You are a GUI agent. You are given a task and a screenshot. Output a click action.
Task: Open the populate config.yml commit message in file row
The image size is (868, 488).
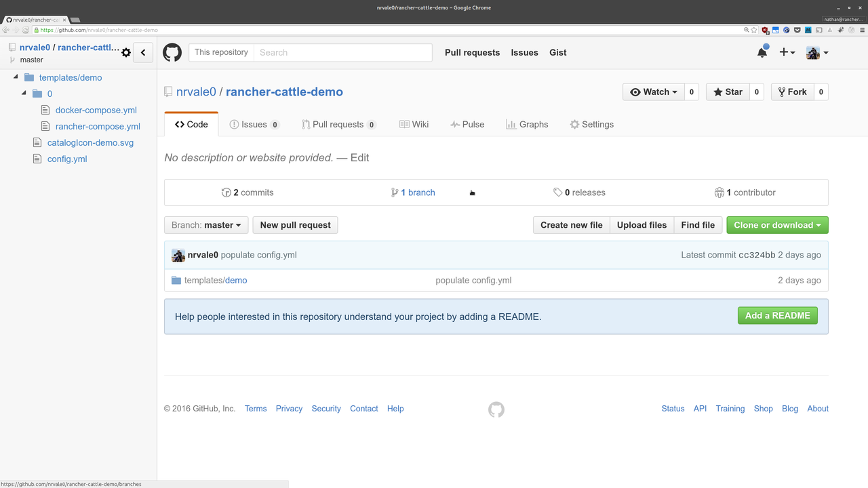tap(473, 280)
